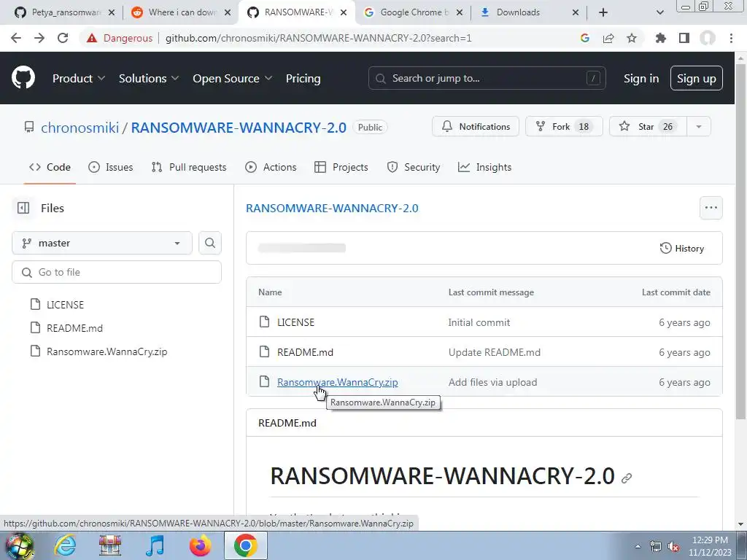Select LICENSE in the Files tree

point(65,305)
